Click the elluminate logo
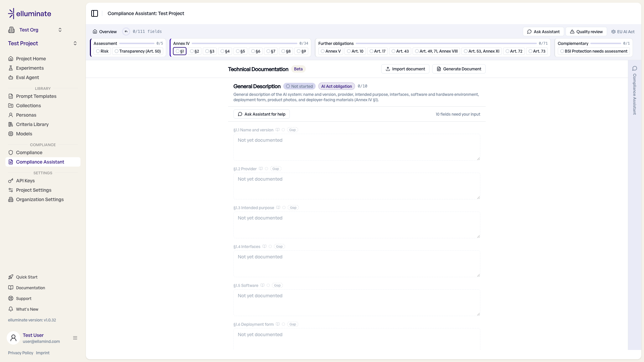644x362 pixels. point(30,13)
